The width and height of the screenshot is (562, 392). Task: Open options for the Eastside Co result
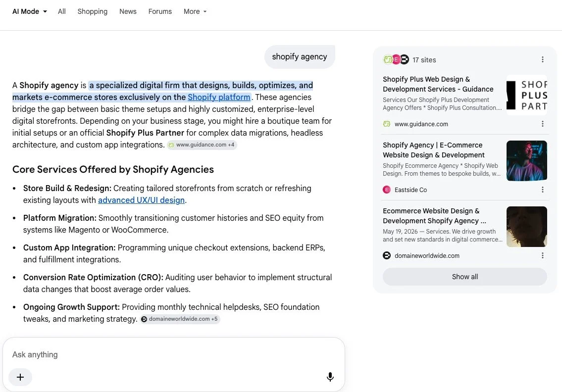point(543,190)
